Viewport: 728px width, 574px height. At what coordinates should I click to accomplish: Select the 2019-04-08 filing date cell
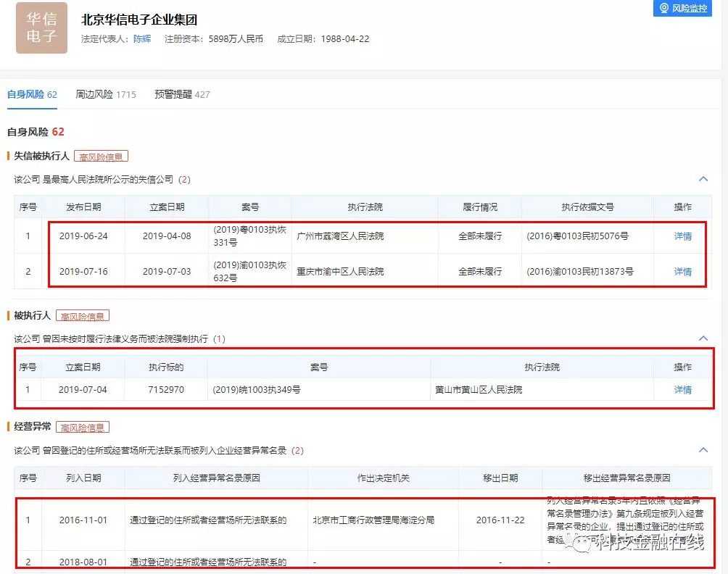167,236
